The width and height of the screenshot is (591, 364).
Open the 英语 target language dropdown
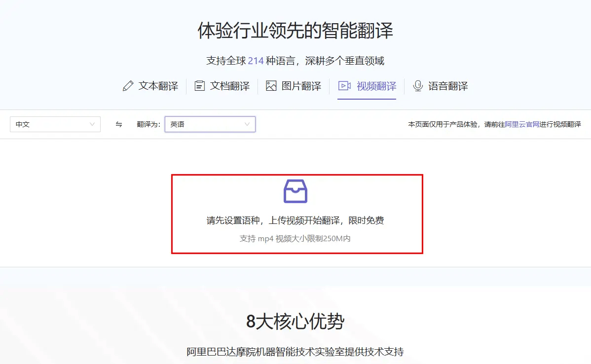pyautogui.click(x=210, y=124)
